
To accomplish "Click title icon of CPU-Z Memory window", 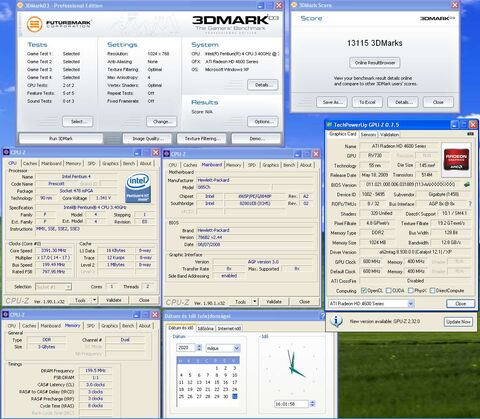I will pyautogui.click(x=6, y=315).
